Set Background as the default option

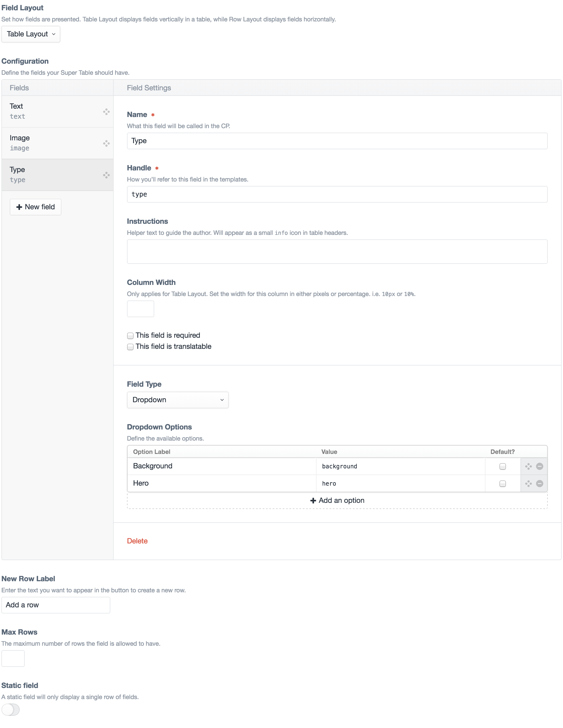pos(502,466)
